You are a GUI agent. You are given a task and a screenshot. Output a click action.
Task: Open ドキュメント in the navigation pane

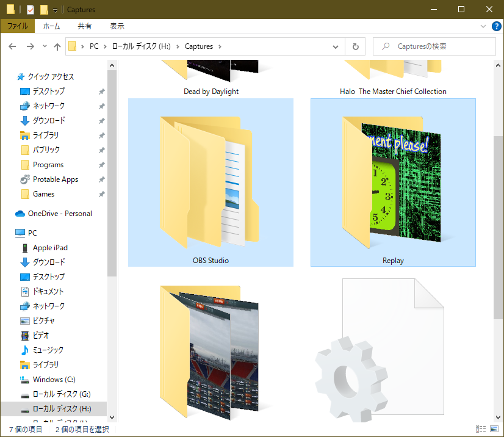click(48, 291)
